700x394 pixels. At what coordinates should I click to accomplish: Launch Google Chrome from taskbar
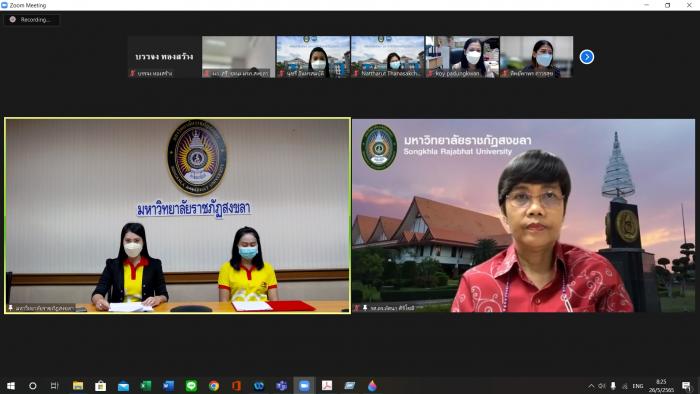coord(214,386)
